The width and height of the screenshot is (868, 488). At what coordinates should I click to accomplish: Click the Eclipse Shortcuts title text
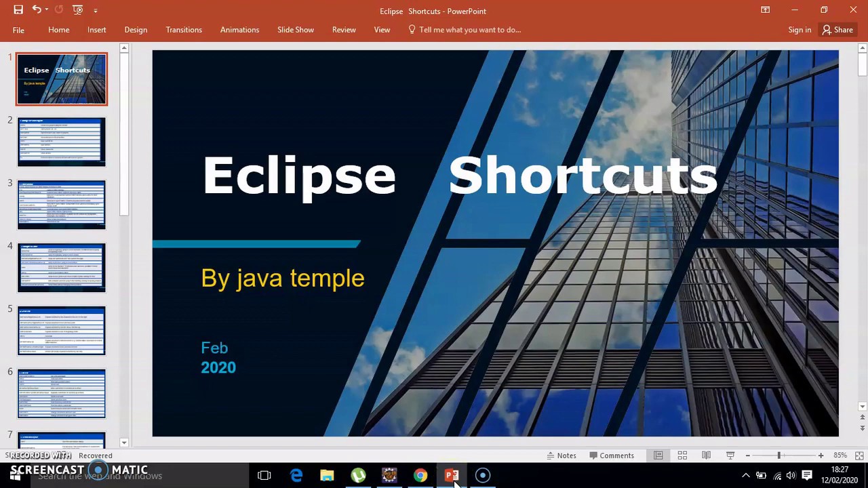[460, 176]
